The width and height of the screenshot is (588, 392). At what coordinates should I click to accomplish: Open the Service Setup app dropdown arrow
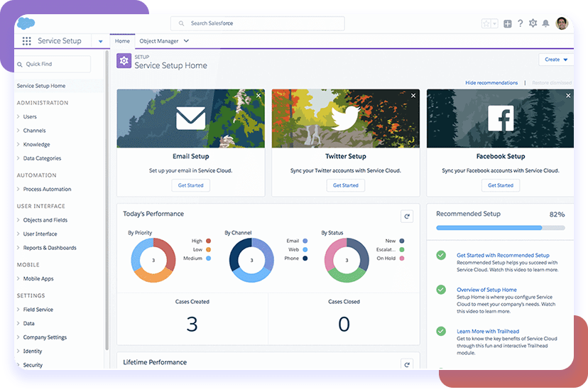(101, 41)
